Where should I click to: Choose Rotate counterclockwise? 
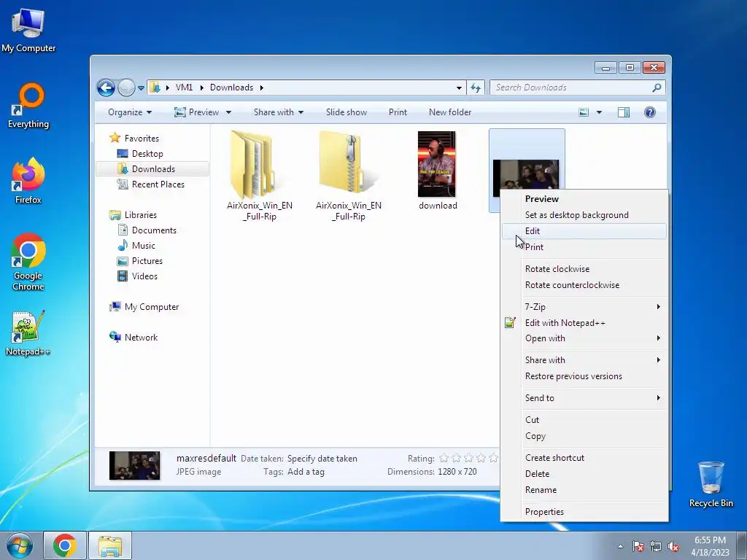tap(584, 285)
